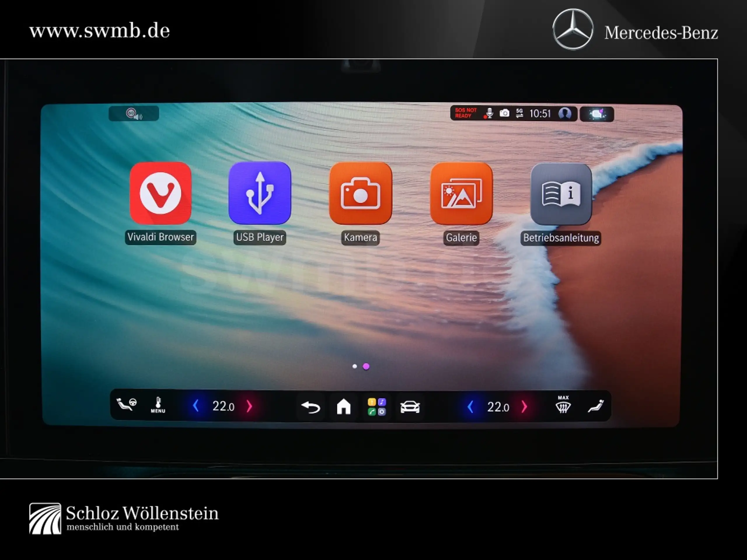This screenshot has width=747, height=560.
Task: Tap the 5G data connection icon
Action: pyautogui.click(x=519, y=113)
